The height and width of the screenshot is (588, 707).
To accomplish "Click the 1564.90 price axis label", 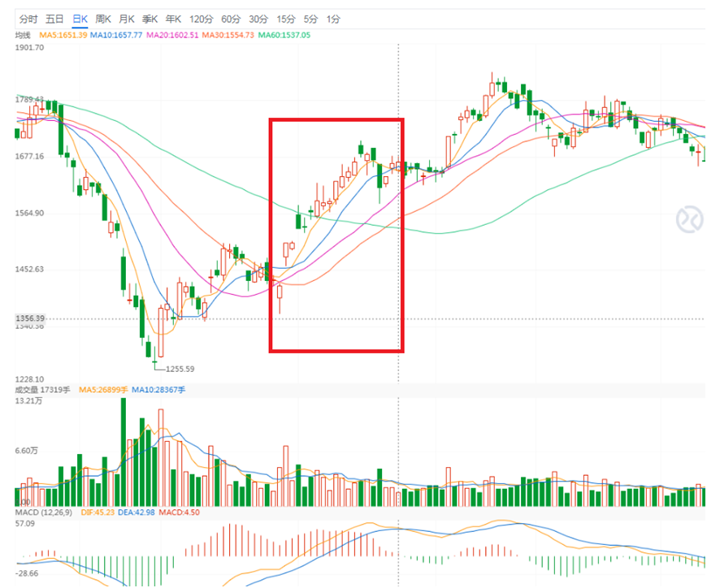I will pos(30,213).
